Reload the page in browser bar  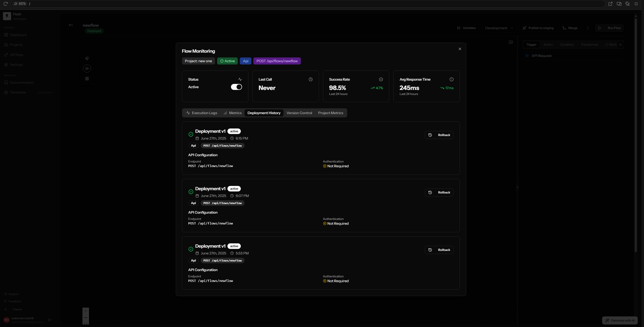[6, 4]
